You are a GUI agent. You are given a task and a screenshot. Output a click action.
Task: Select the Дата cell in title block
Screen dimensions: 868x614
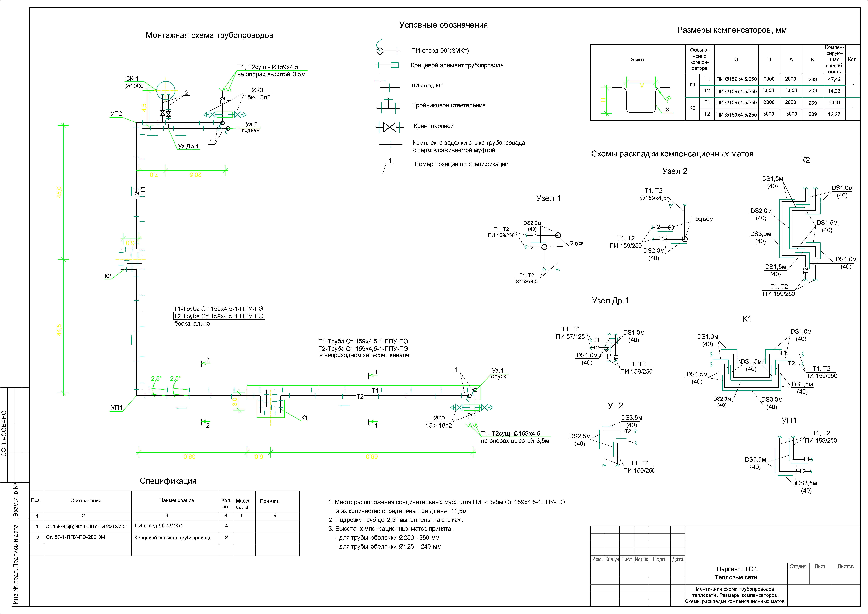(x=678, y=559)
